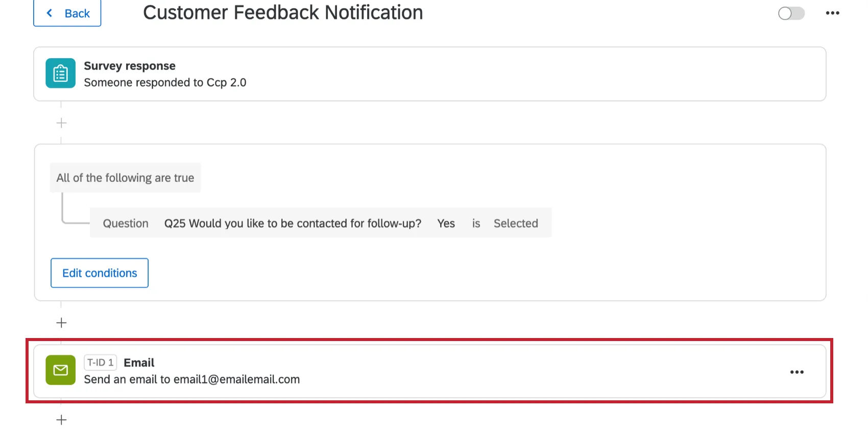The height and width of the screenshot is (434, 868).
Task: Click the Edit conditions button
Action: [x=99, y=273]
